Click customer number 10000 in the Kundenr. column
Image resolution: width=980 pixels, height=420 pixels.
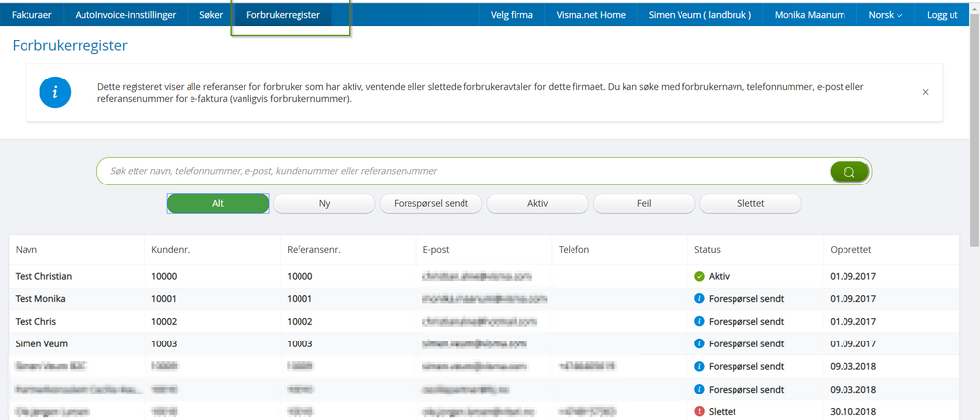pyautogui.click(x=164, y=276)
